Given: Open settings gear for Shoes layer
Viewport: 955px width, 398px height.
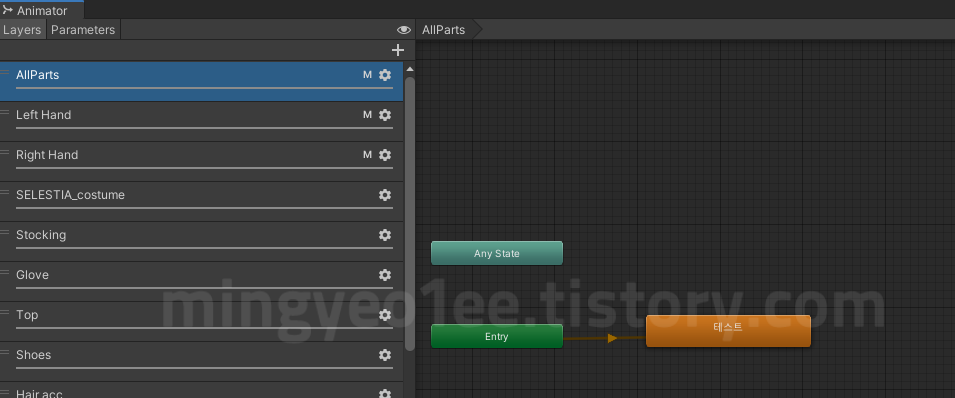Looking at the screenshot, I should [385, 355].
